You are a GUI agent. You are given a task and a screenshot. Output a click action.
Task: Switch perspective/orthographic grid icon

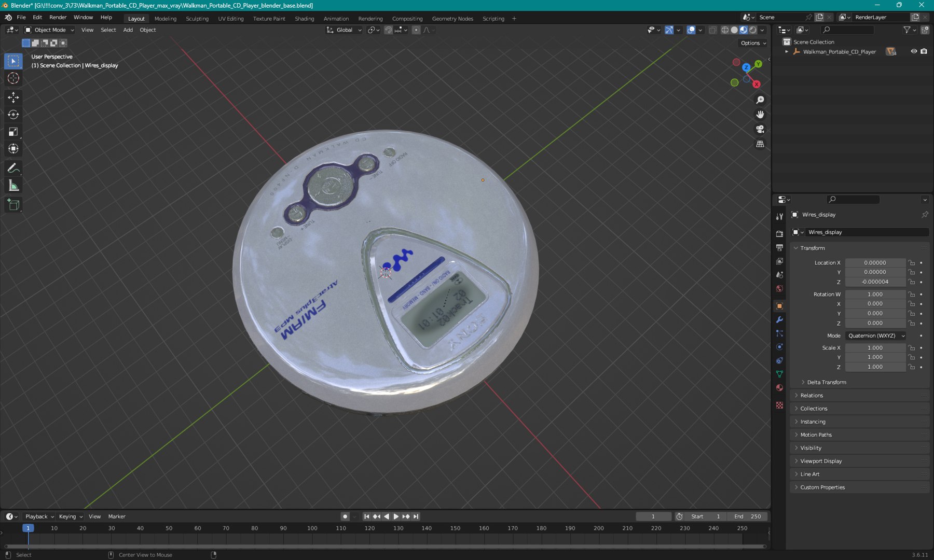point(760,144)
